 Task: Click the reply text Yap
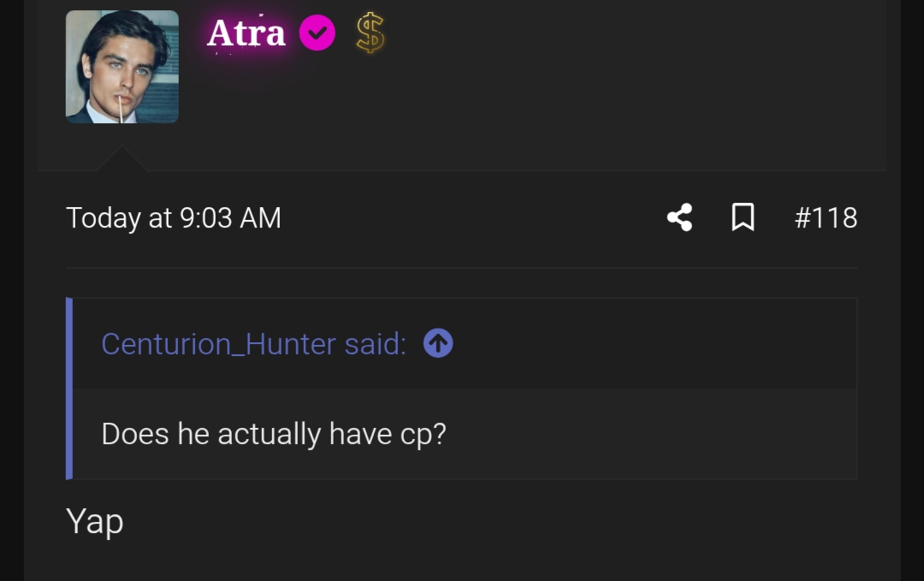point(95,521)
